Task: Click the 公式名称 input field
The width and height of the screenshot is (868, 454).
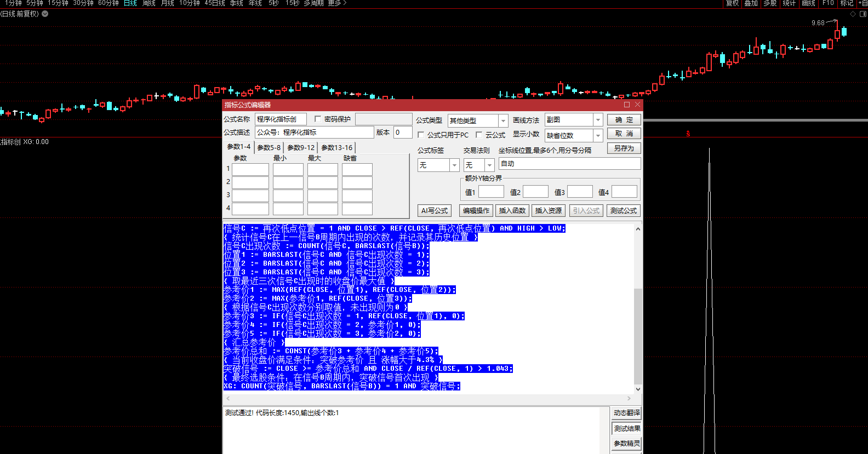Action: [281, 119]
